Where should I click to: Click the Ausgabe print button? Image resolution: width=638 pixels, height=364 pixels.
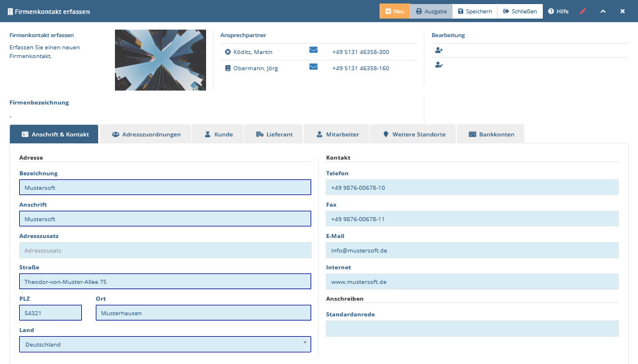(x=431, y=11)
